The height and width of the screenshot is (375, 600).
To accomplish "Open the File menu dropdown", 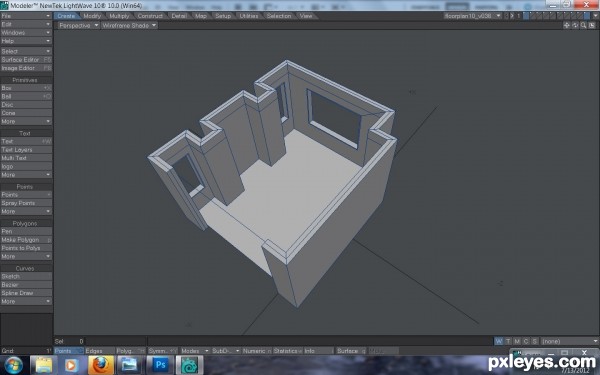I will [x=26, y=16].
